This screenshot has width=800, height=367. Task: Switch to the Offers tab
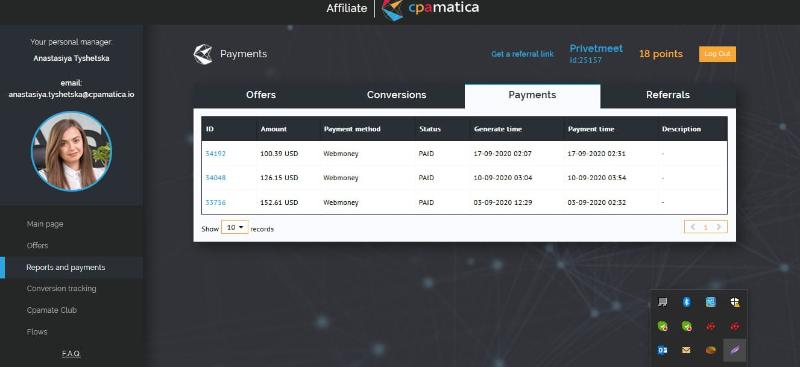coord(261,95)
